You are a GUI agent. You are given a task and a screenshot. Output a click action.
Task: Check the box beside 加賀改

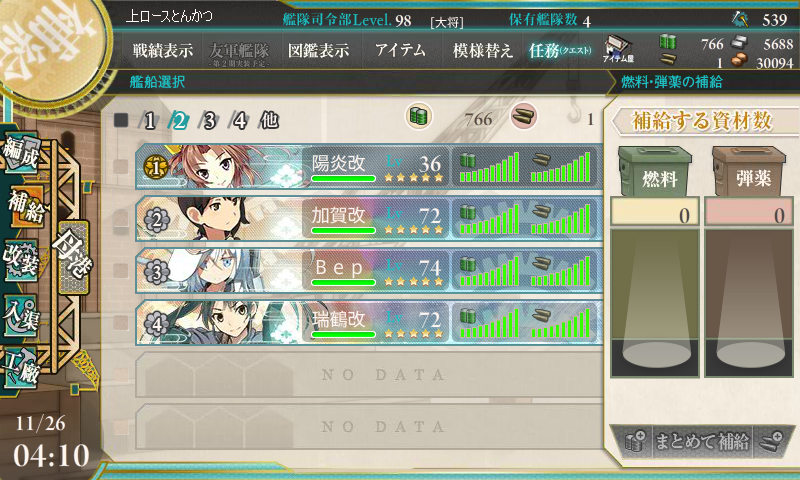click(121, 218)
